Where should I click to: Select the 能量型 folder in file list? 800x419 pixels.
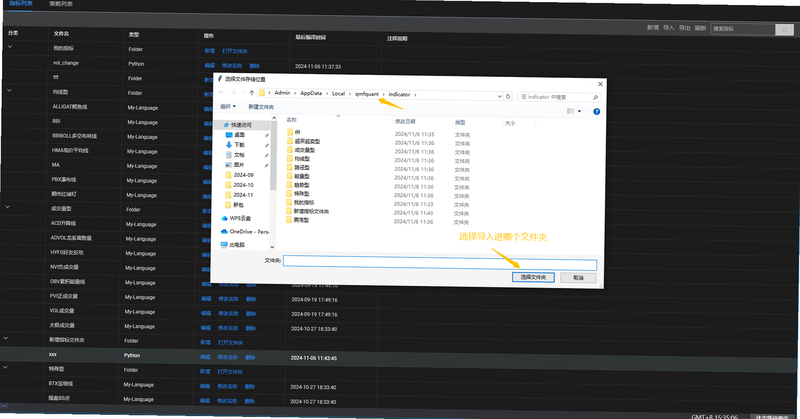302,176
